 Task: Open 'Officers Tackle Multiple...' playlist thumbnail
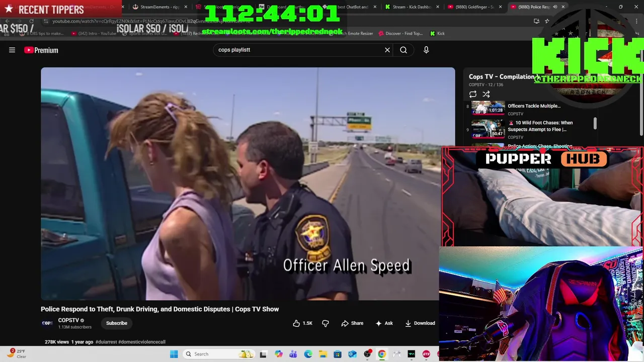[x=488, y=108]
